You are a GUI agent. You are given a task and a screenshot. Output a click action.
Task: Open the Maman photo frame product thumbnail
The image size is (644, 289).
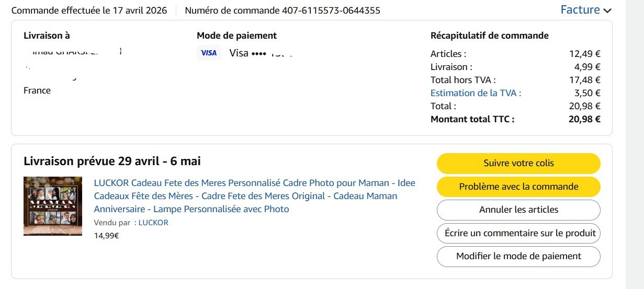coord(53,206)
